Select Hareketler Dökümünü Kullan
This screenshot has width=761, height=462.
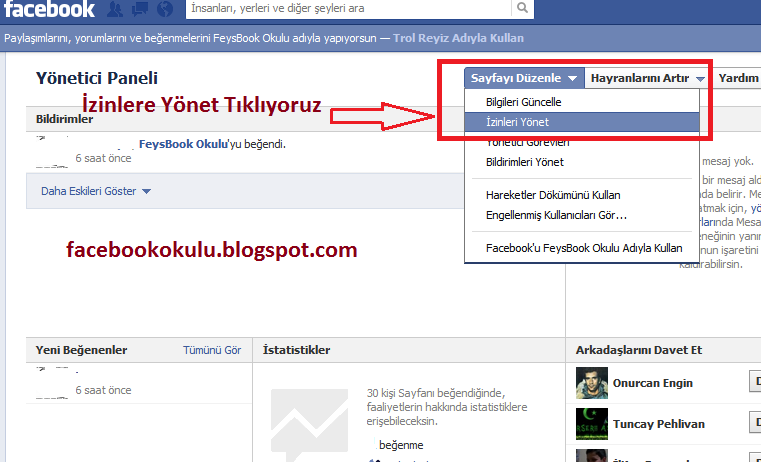(581, 195)
